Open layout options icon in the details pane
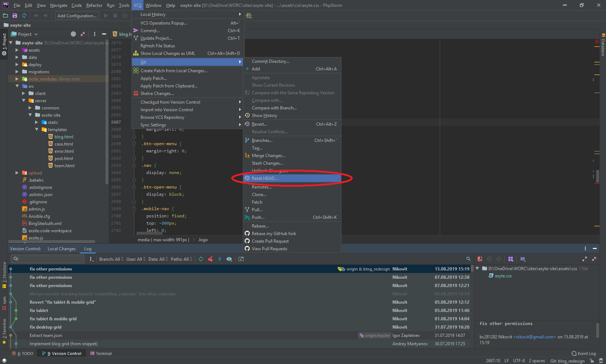The image size is (606, 364). (x=523, y=259)
